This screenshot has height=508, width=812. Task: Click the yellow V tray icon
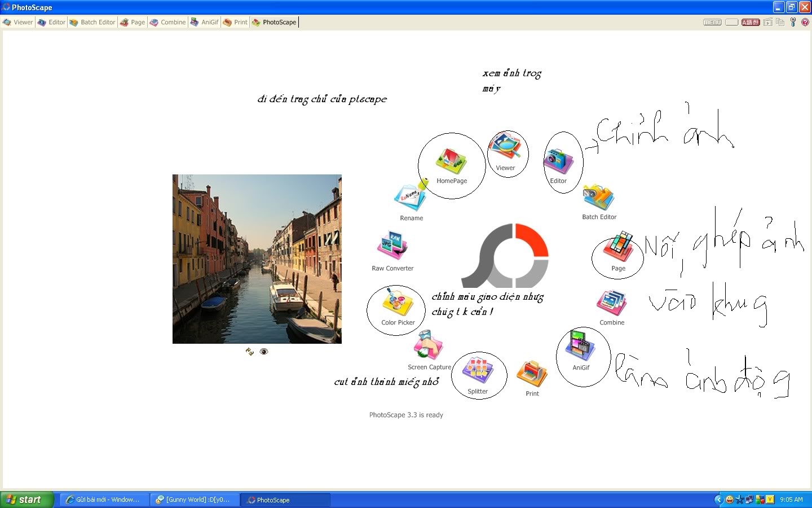[x=770, y=500]
